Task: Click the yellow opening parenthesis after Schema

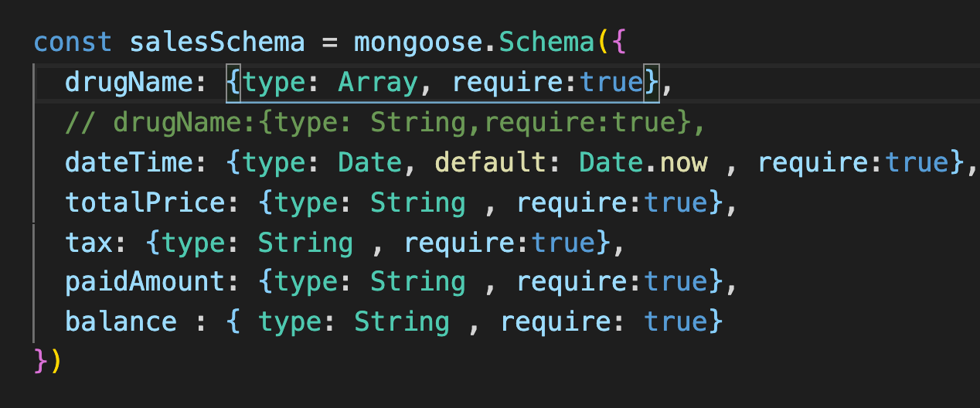Action: coord(604,42)
